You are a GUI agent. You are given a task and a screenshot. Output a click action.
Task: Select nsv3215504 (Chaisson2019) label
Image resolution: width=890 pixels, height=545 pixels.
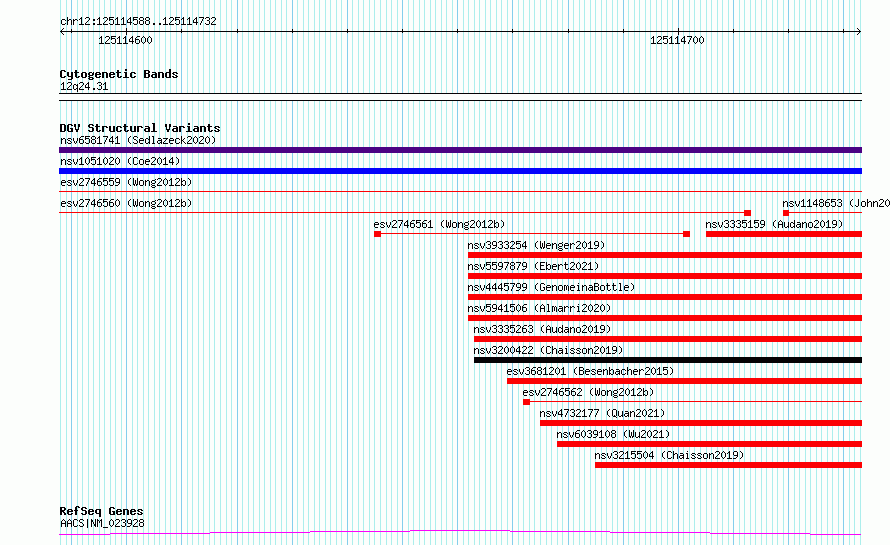pyautogui.click(x=669, y=455)
